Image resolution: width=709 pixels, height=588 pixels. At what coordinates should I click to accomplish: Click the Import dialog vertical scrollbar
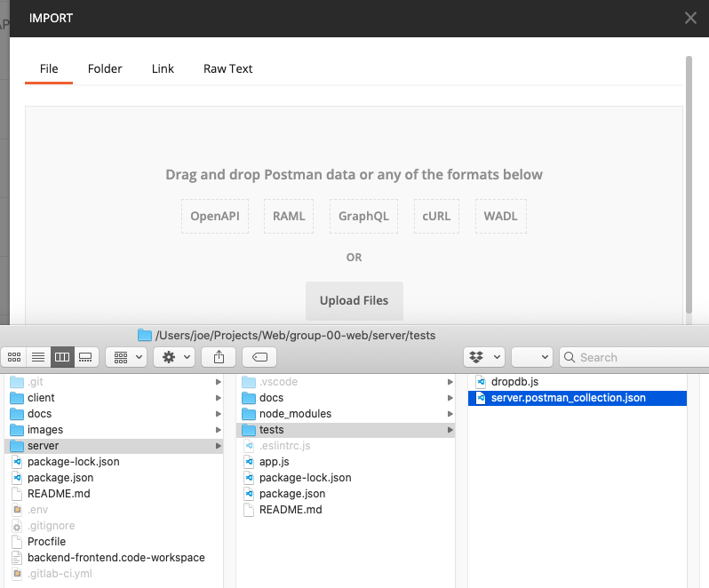tap(689, 185)
